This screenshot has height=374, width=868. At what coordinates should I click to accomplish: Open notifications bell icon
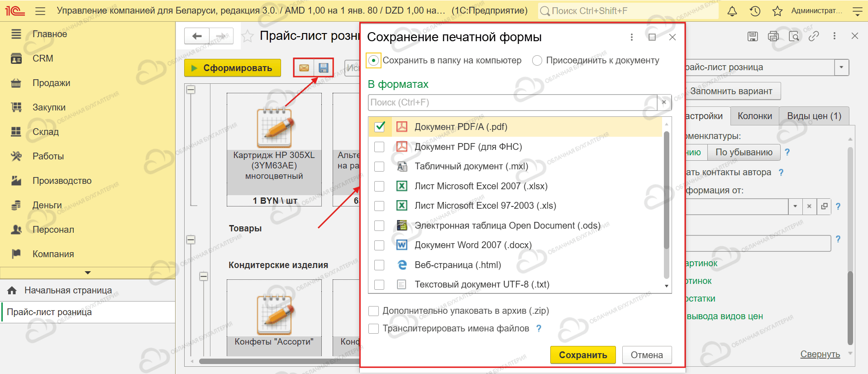coord(732,11)
